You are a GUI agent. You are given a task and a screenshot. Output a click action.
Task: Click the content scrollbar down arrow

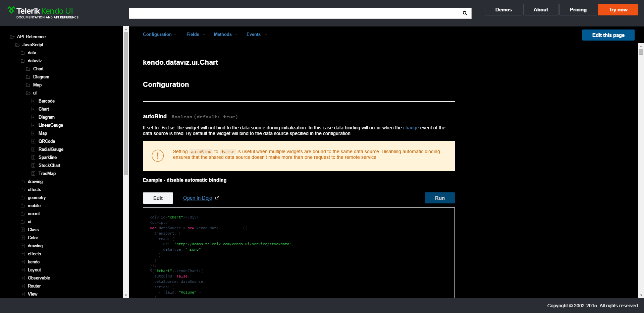click(x=641, y=295)
